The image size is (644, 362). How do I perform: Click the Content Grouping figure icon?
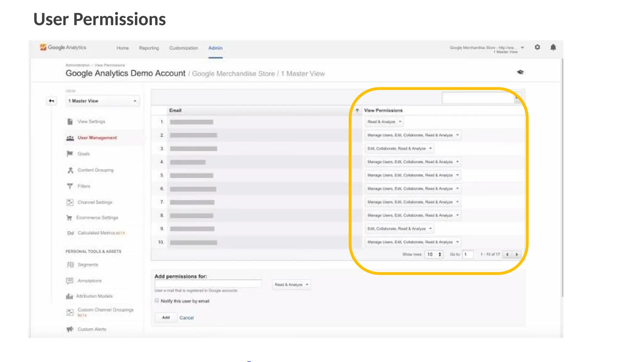click(70, 170)
